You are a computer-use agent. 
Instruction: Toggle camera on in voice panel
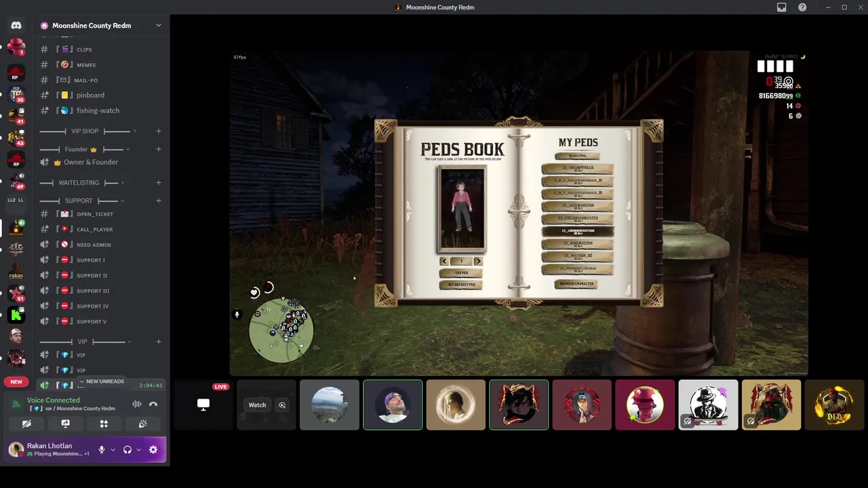pos(26,424)
